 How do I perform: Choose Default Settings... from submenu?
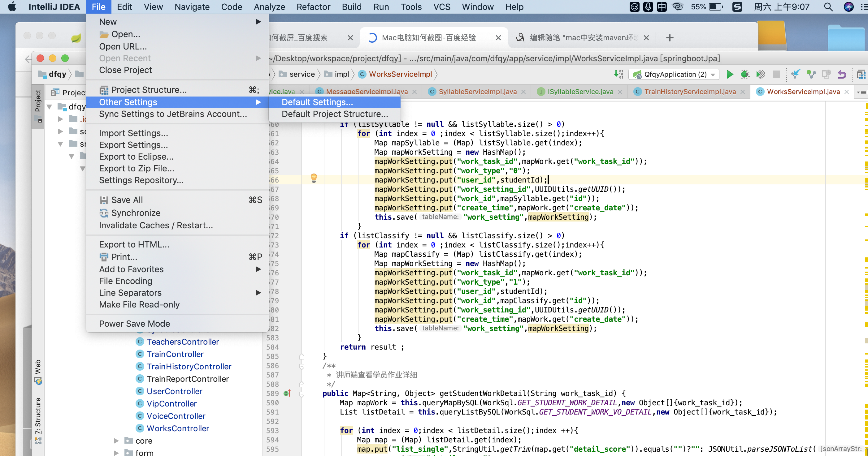click(x=317, y=102)
